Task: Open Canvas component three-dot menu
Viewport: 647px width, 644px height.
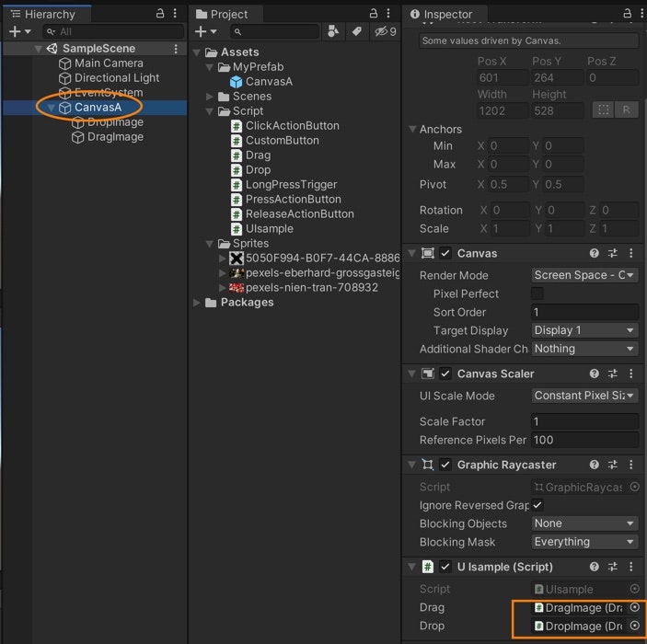Action: tap(631, 253)
